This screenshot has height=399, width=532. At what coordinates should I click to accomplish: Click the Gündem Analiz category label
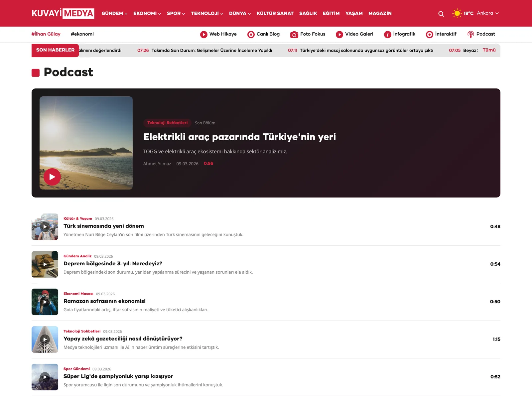point(77,256)
